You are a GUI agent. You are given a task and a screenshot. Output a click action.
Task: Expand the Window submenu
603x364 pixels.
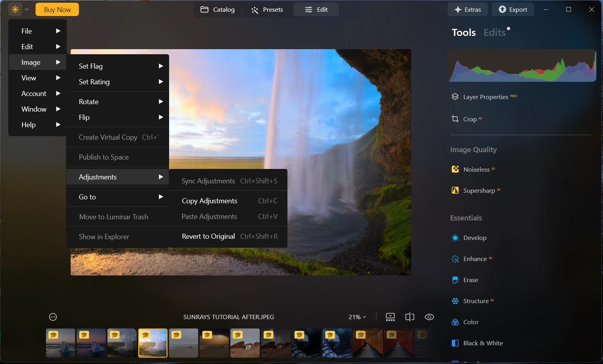click(38, 109)
